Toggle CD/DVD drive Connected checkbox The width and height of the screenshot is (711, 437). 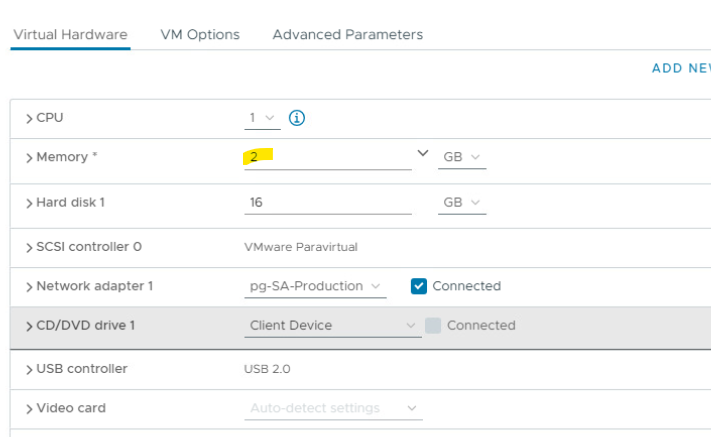433,325
